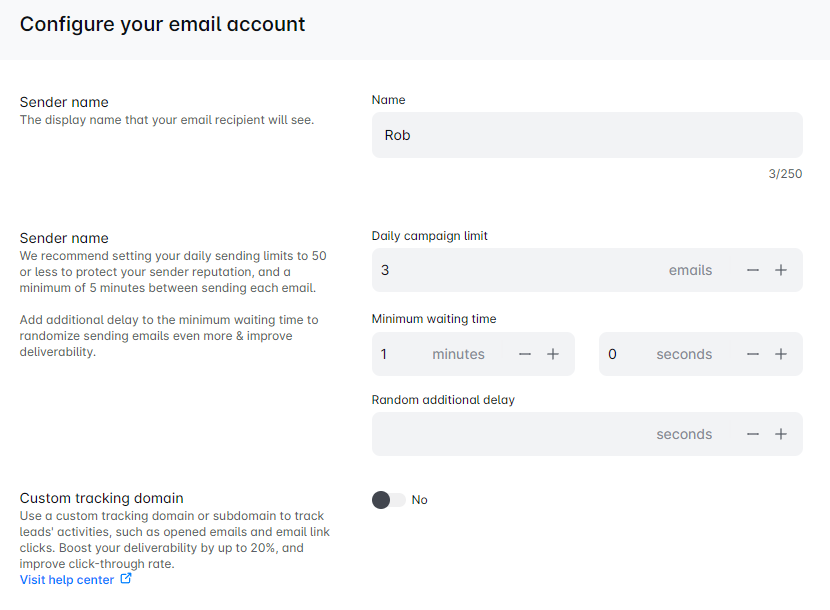
Task: Open the Visit help center link
Action: tap(67, 580)
